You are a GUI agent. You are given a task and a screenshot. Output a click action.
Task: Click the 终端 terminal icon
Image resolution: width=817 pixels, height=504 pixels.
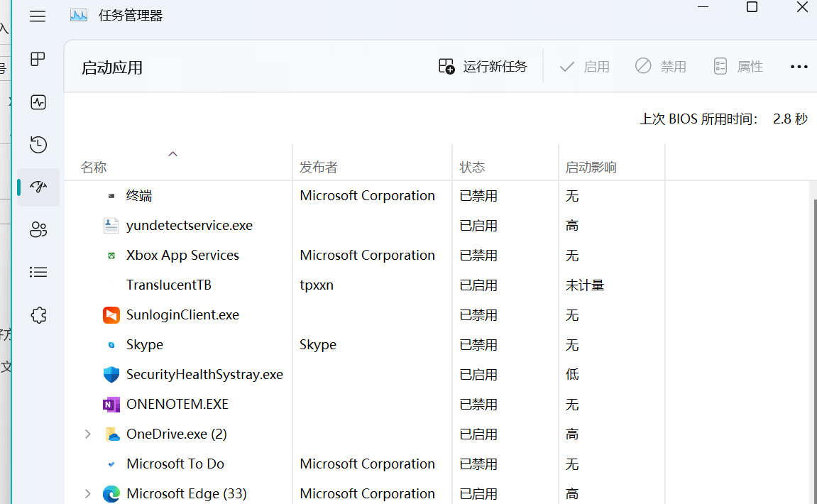pyautogui.click(x=111, y=196)
